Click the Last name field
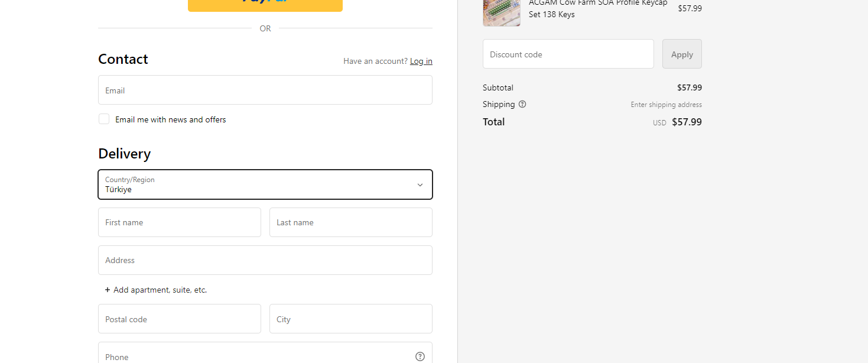 coord(350,222)
